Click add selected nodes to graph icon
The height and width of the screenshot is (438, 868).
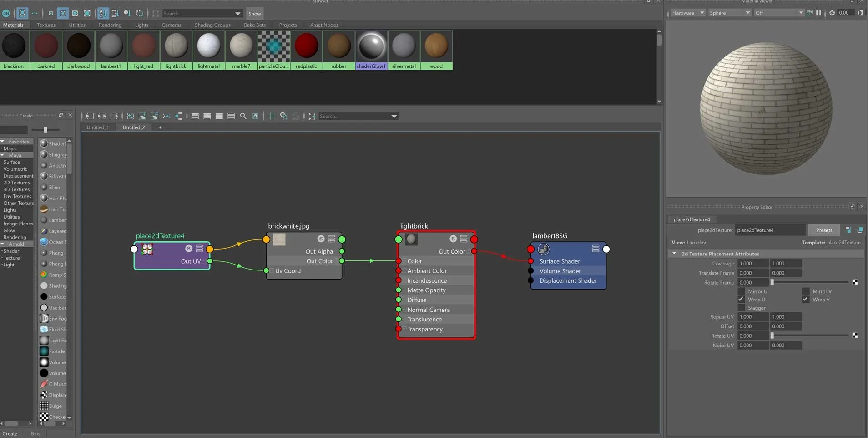[142, 116]
